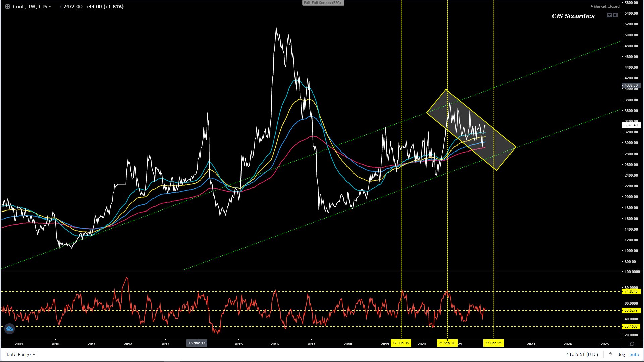The height and width of the screenshot is (362, 644).
Task: Click the 4058.30 crosshair price label
Action: [x=631, y=85]
